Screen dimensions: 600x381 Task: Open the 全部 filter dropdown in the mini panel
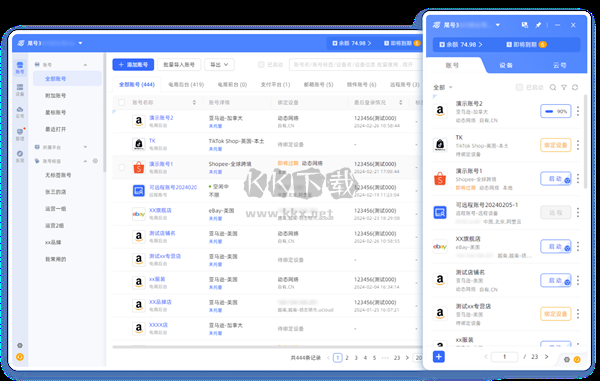click(x=443, y=88)
